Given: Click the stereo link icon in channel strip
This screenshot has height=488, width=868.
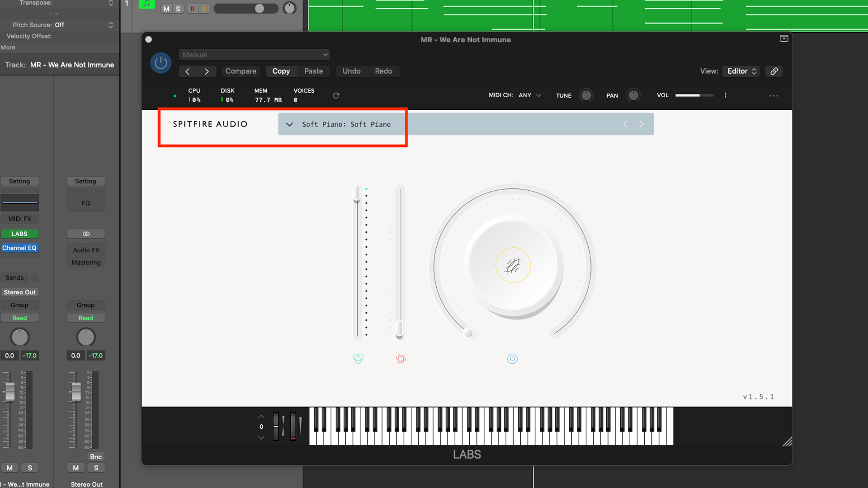Looking at the screenshot, I should 86,234.
